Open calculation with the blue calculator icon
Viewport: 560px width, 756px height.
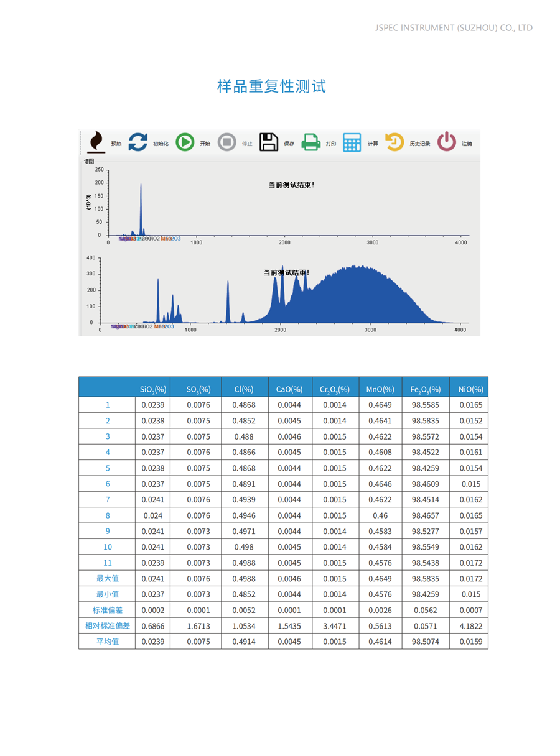click(352, 142)
